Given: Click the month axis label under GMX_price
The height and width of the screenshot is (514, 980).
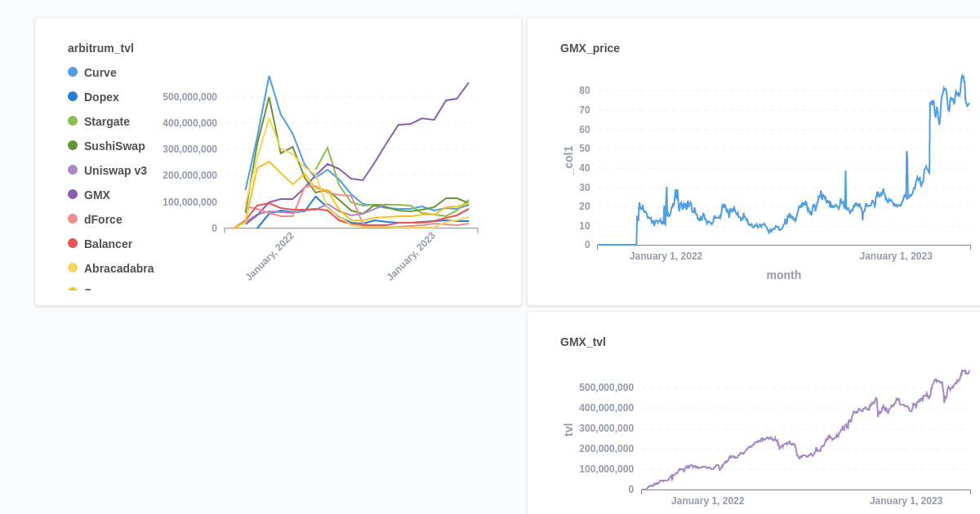Looking at the screenshot, I should pos(784,275).
